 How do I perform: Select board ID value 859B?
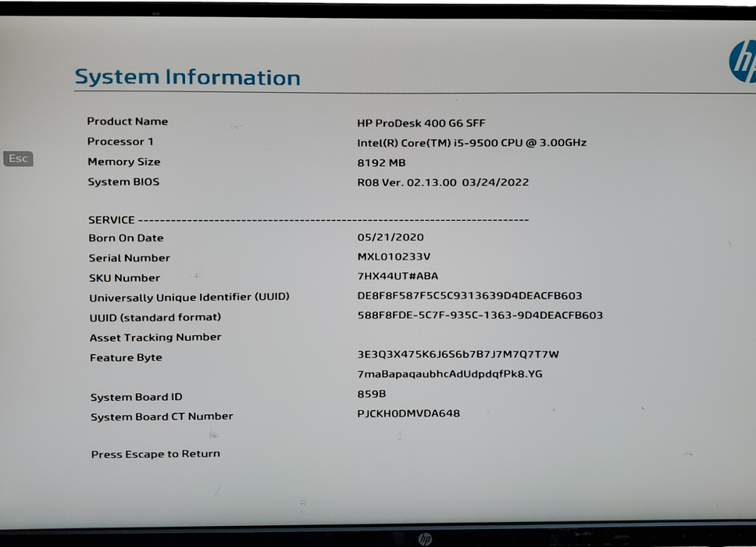coord(372,394)
